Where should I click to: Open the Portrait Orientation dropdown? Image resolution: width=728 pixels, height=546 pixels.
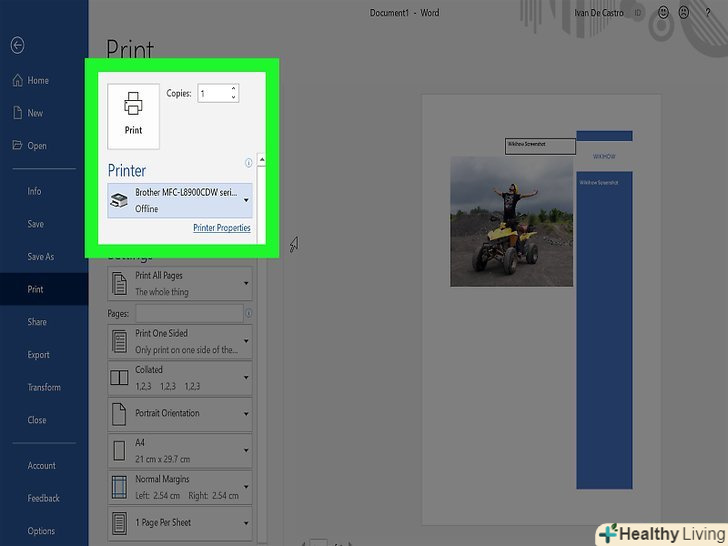click(x=246, y=414)
